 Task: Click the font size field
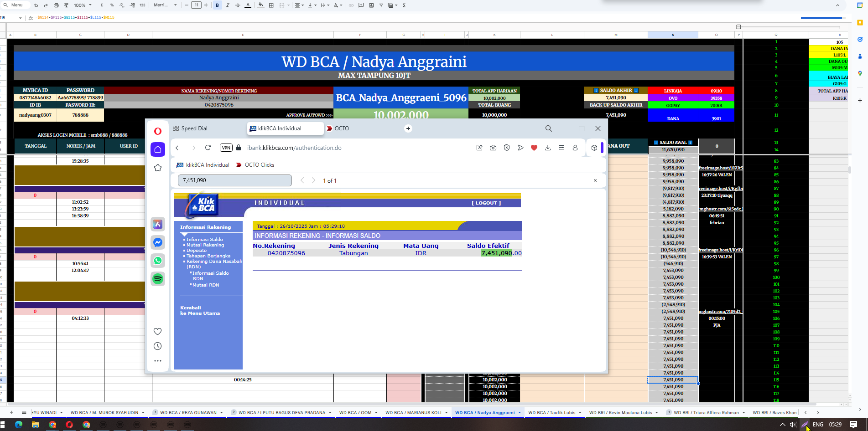pos(196,5)
